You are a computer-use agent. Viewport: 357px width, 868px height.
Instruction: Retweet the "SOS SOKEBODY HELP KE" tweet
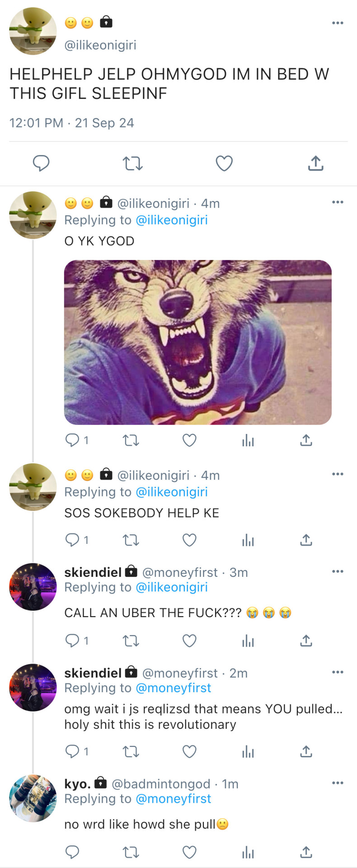131,540
